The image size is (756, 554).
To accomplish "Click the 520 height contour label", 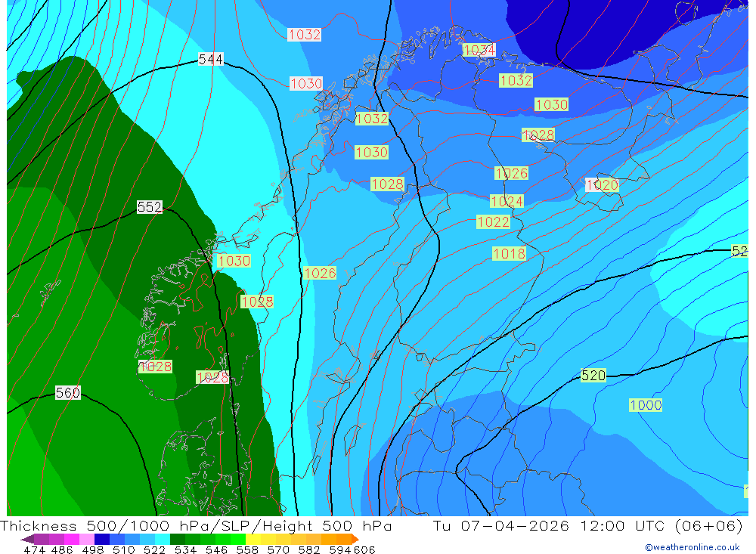I will pos(593,375).
